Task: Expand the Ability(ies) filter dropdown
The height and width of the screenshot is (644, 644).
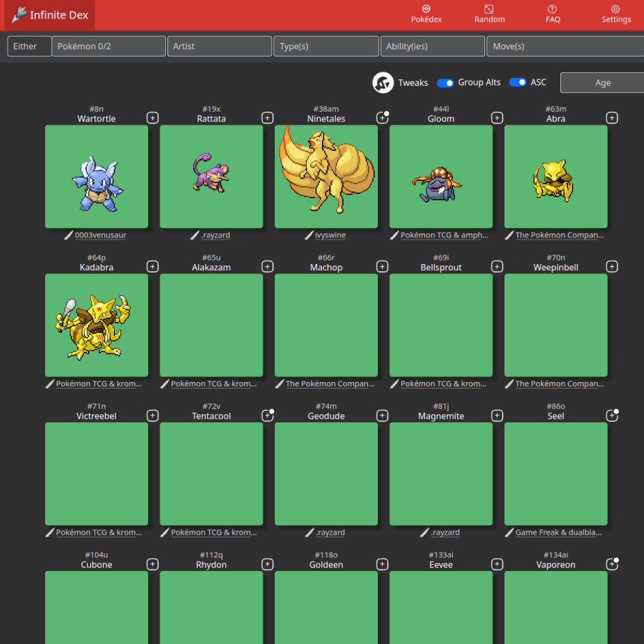Action: pyautogui.click(x=432, y=46)
